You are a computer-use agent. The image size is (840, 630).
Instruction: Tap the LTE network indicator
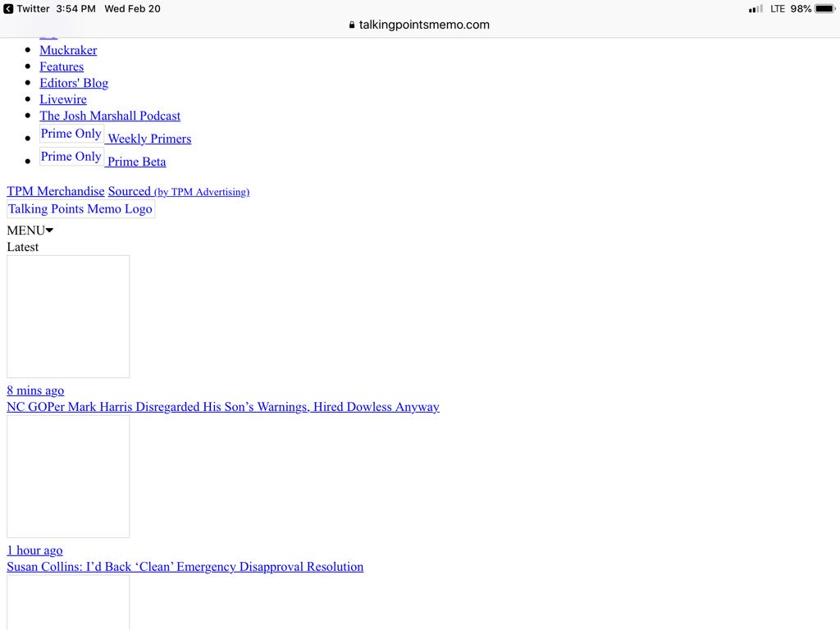pos(778,8)
